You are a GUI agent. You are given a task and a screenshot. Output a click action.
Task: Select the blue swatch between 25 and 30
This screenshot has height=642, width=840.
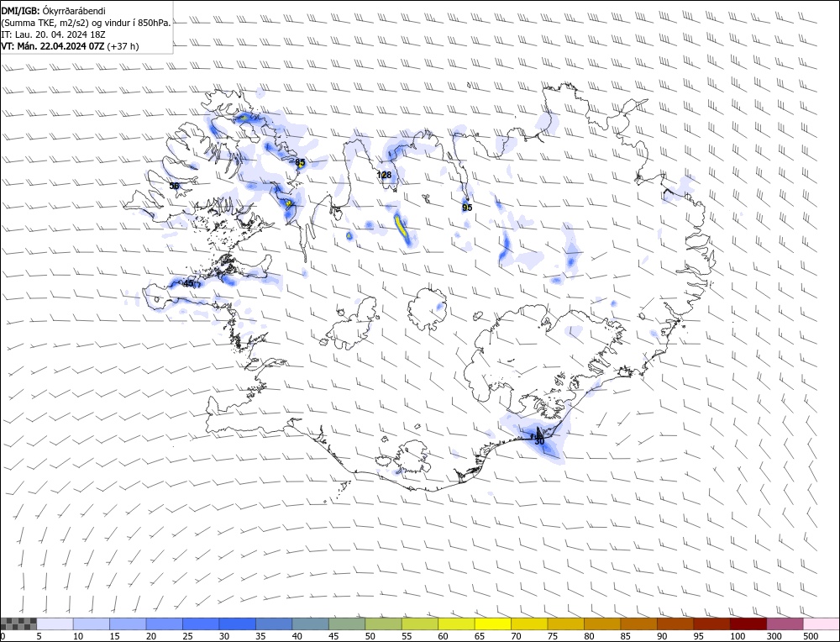[x=201, y=624]
